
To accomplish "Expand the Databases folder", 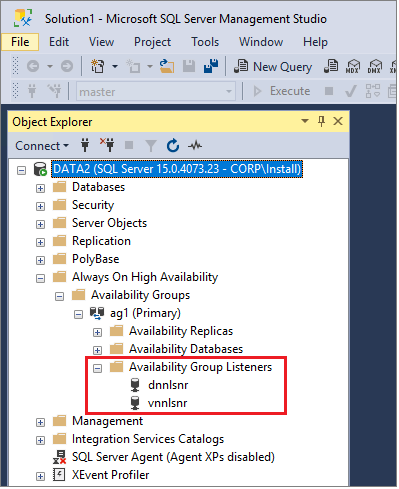I will point(40,189).
